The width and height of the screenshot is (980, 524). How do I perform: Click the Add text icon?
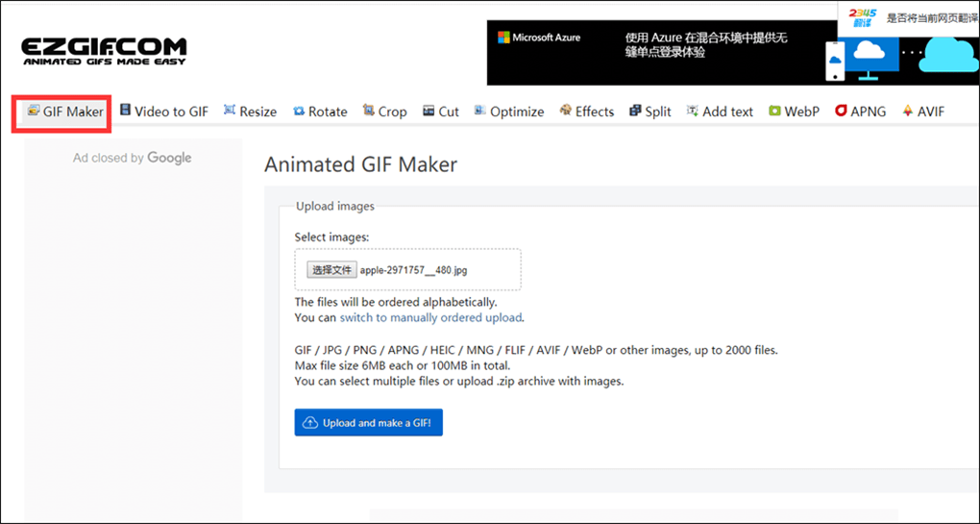(693, 110)
